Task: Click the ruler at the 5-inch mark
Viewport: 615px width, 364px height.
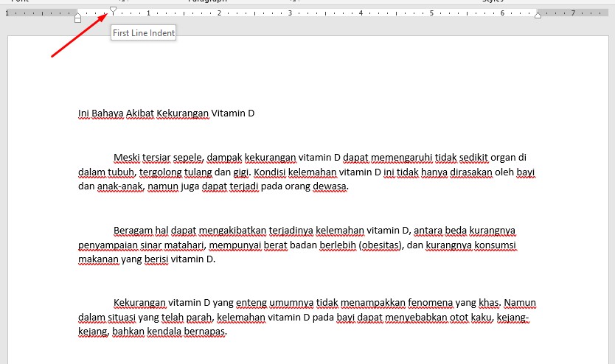Action: tap(431, 13)
